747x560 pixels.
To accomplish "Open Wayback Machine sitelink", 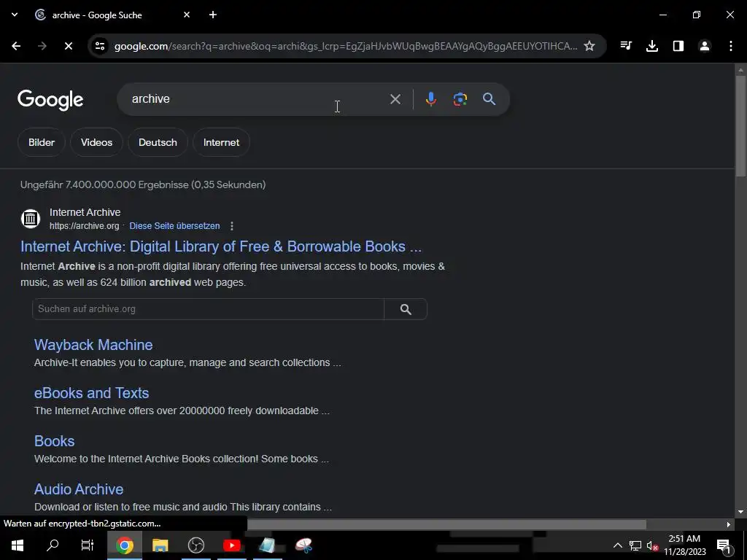I will 93,345.
